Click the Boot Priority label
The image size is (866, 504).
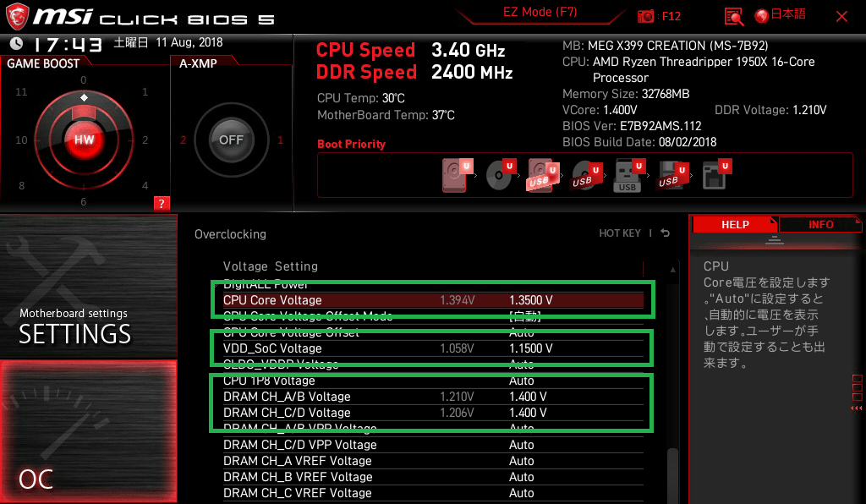coord(351,144)
